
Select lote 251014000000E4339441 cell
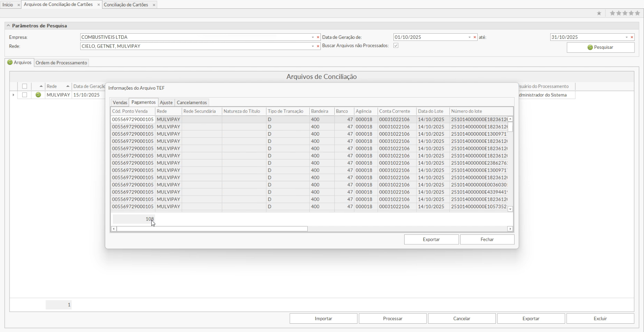(x=479, y=192)
